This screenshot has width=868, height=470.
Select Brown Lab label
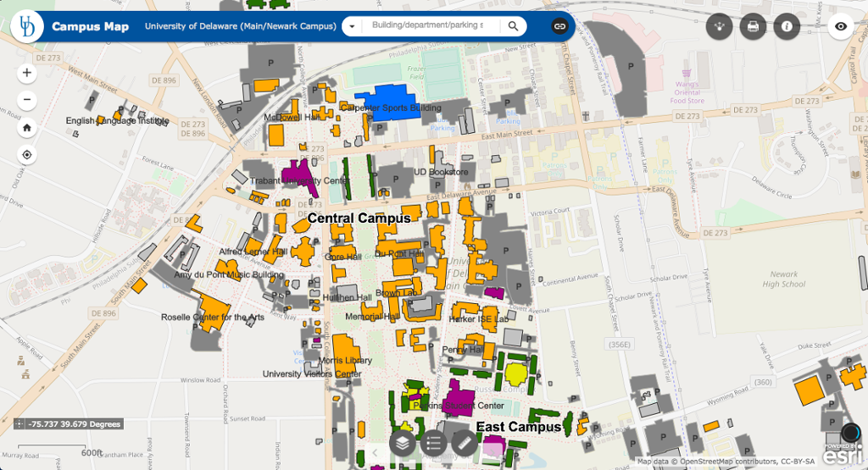click(x=397, y=293)
